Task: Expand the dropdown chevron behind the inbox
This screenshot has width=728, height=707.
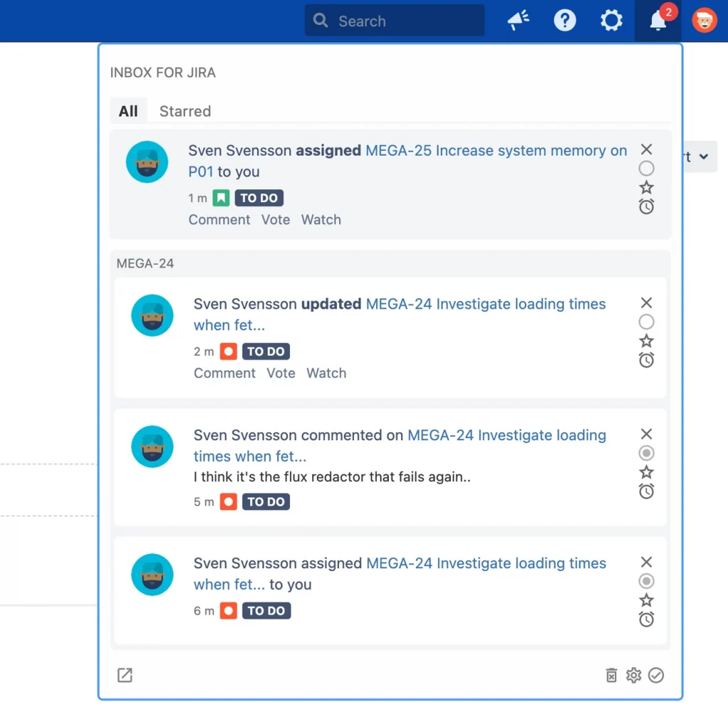Action: 704,156
